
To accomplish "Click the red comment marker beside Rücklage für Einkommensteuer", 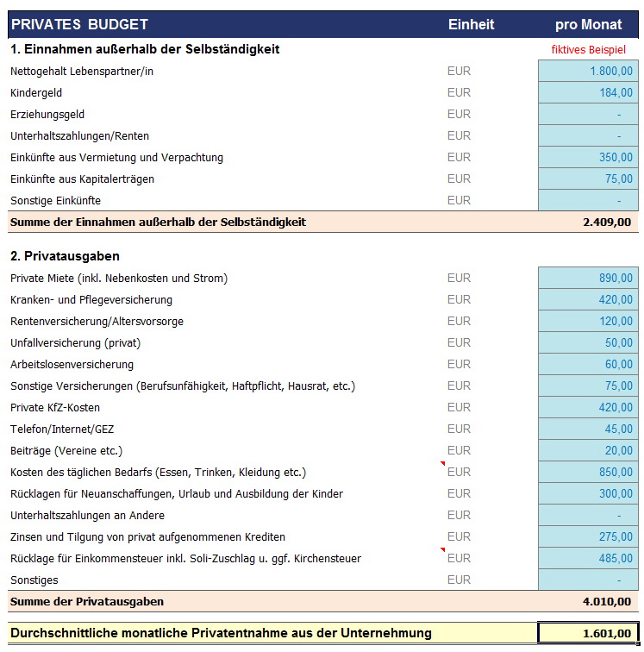I will click(x=443, y=550).
